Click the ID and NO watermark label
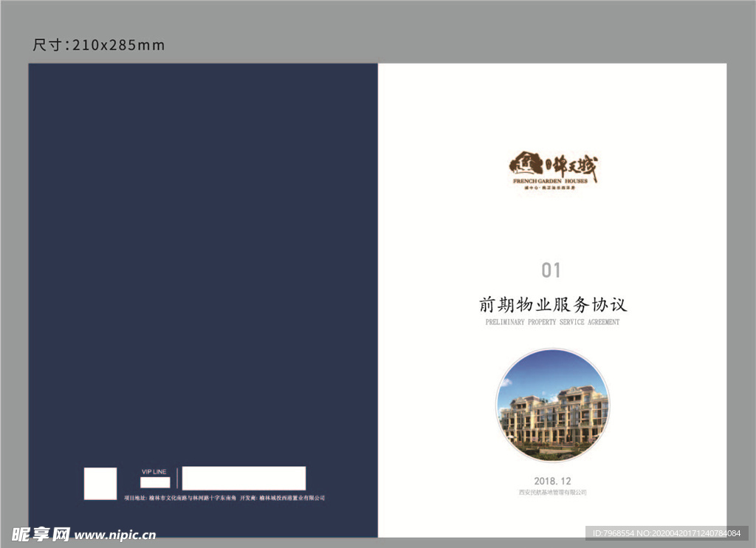The image size is (756, 548). [x=669, y=533]
